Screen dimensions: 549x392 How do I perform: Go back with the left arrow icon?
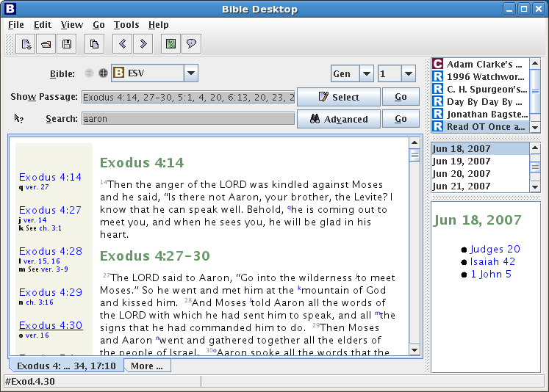click(x=122, y=44)
